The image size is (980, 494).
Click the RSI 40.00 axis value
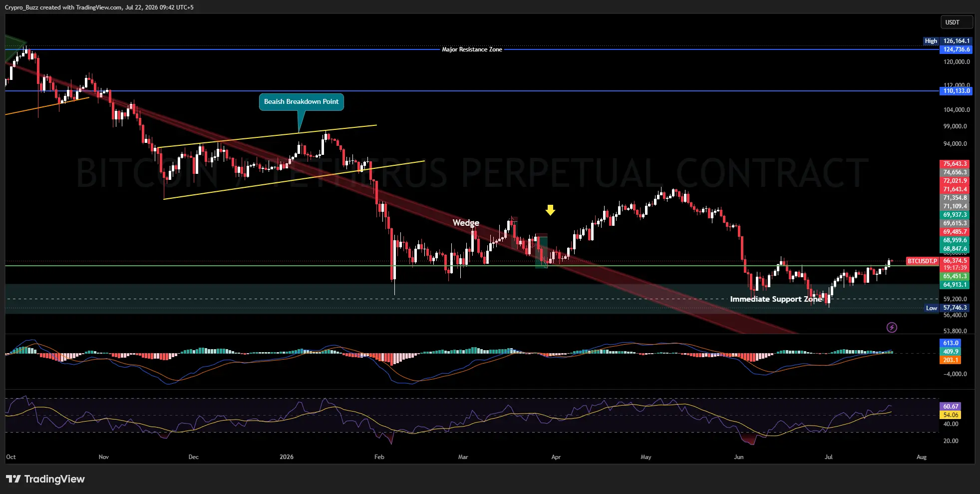951,424
